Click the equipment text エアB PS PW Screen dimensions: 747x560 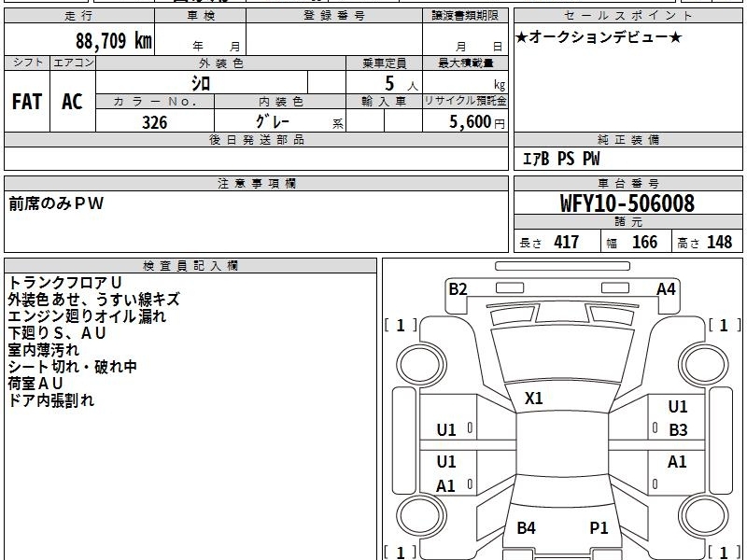tap(561, 159)
